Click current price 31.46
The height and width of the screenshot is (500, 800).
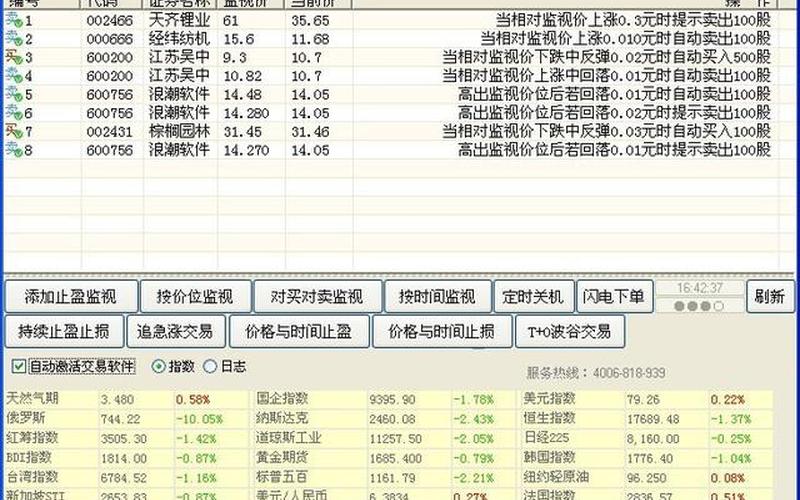310,132
